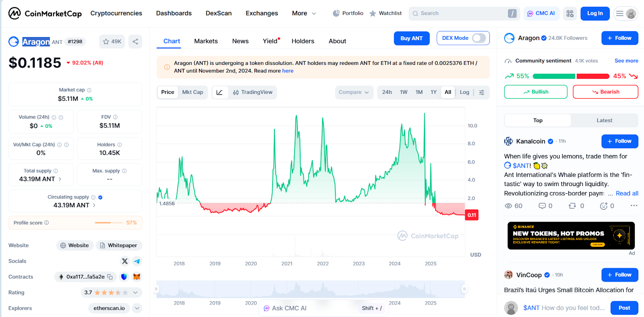Switch to the Holders tab

[x=303, y=41]
